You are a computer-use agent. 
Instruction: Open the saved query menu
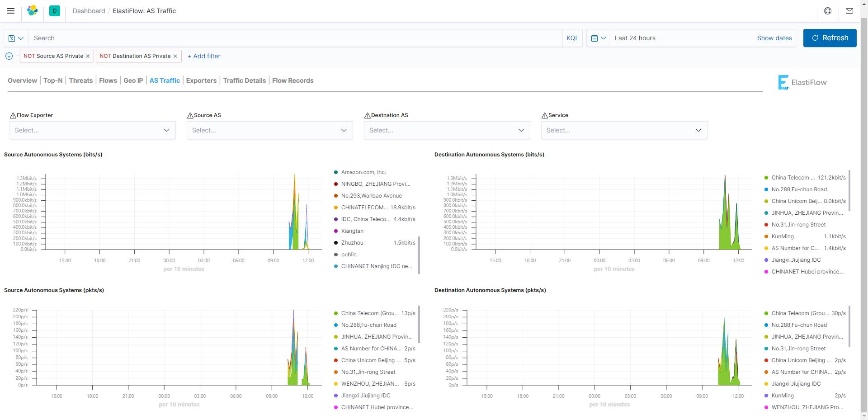16,38
